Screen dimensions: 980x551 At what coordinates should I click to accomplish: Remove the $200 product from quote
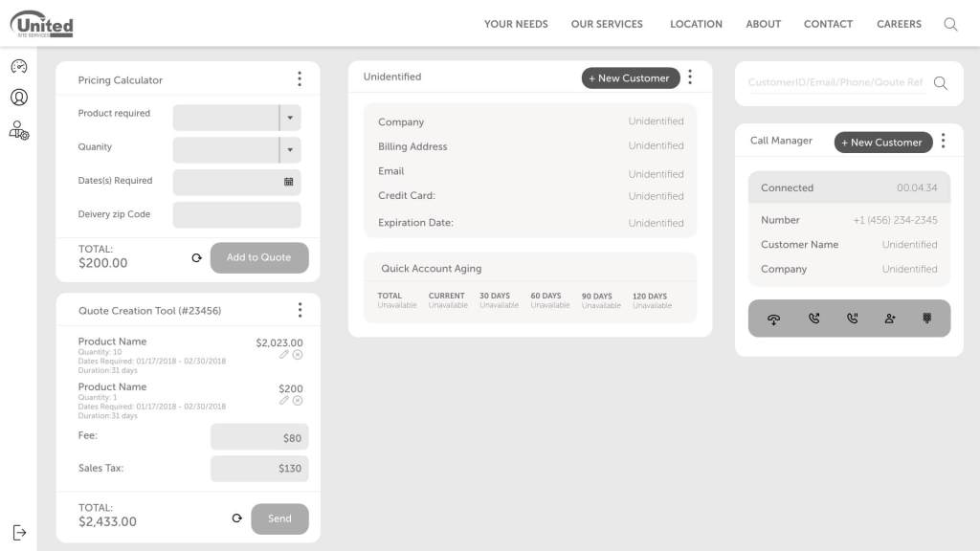[298, 401]
